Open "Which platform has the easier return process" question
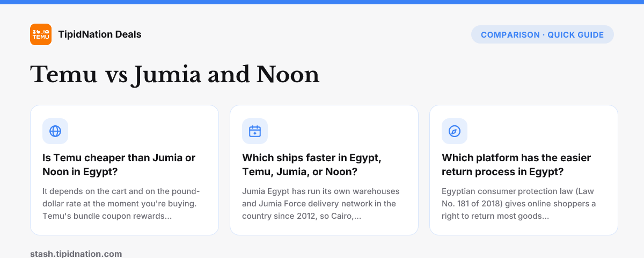644x258 pixels. (x=516, y=165)
